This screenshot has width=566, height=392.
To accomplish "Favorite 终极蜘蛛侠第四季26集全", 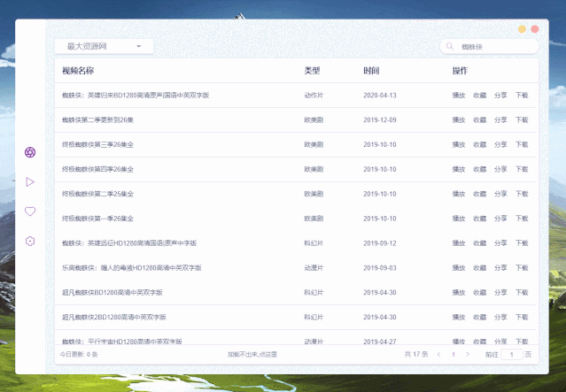I will 480,169.
